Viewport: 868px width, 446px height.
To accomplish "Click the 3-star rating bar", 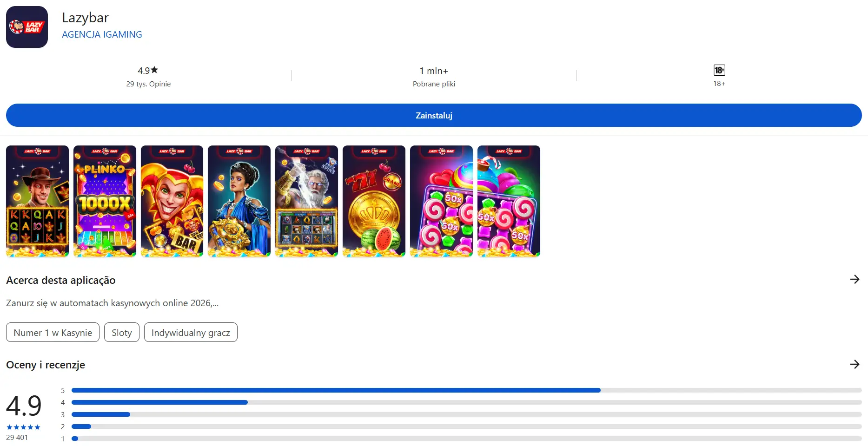I will [x=467, y=414].
